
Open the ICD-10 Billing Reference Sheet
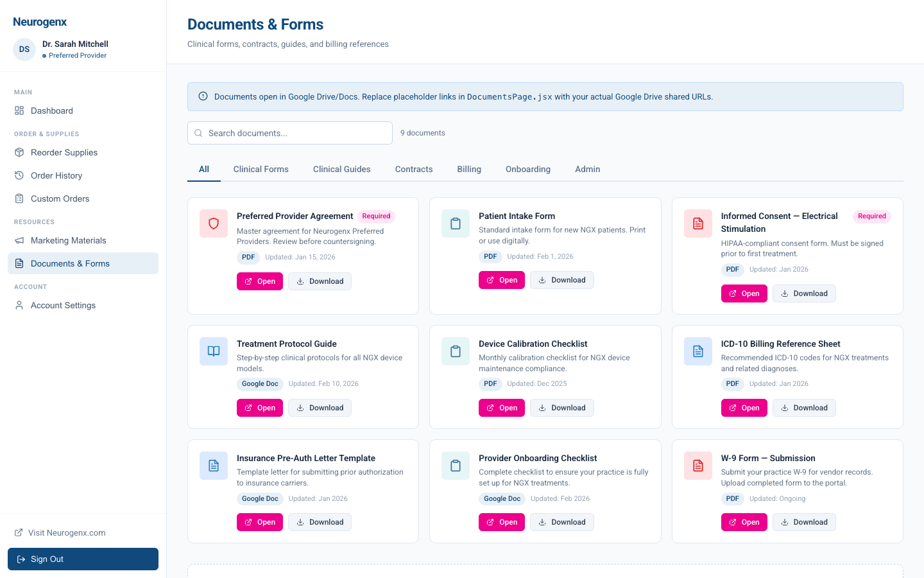(744, 407)
